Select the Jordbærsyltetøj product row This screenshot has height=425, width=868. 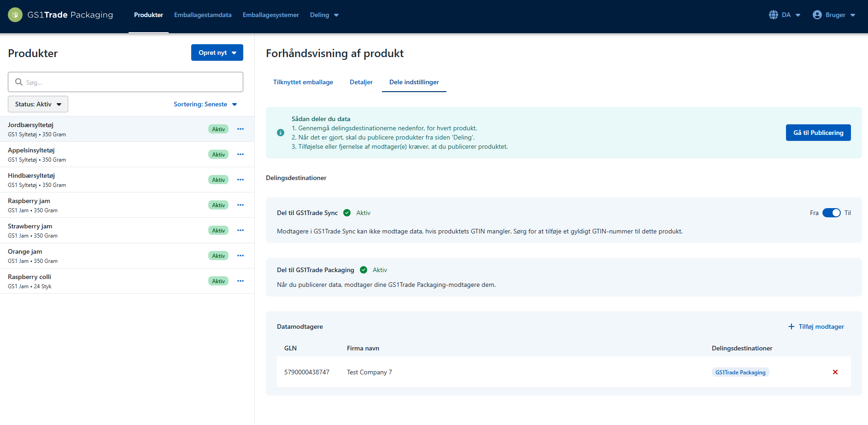[x=127, y=129]
